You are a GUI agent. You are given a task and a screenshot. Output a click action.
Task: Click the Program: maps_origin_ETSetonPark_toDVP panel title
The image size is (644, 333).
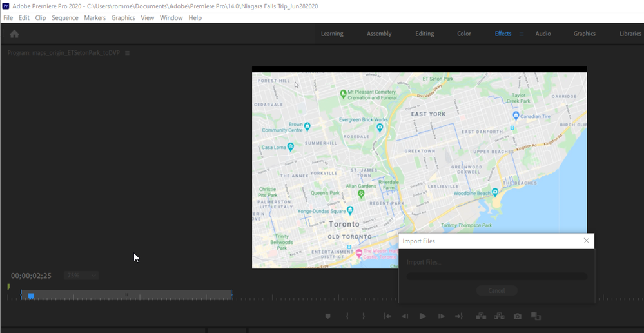click(64, 53)
